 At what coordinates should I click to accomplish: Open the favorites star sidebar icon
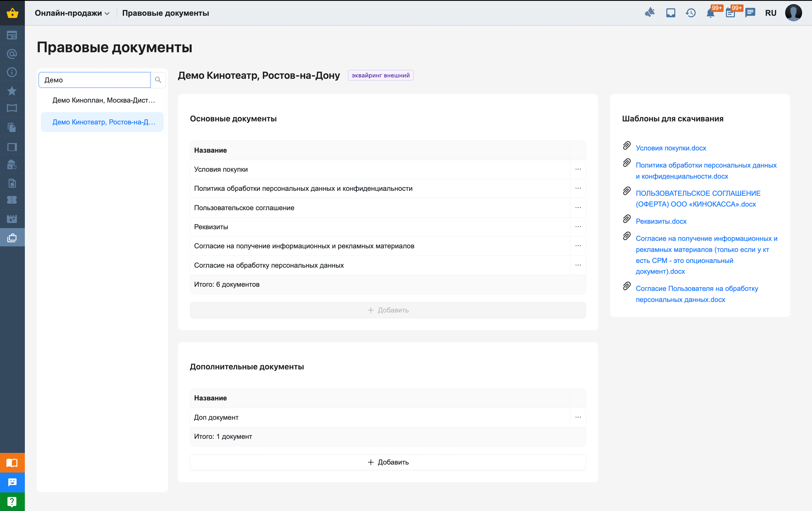pyautogui.click(x=12, y=90)
